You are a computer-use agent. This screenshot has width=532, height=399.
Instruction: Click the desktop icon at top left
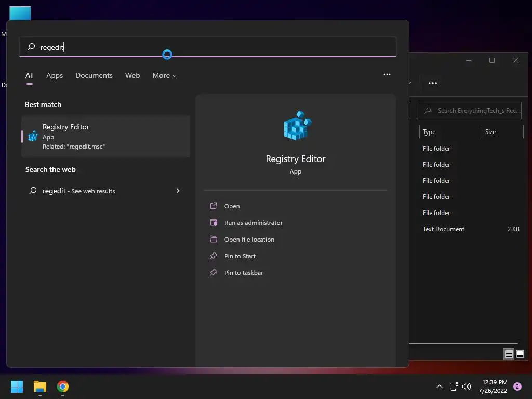pos(20,13)
